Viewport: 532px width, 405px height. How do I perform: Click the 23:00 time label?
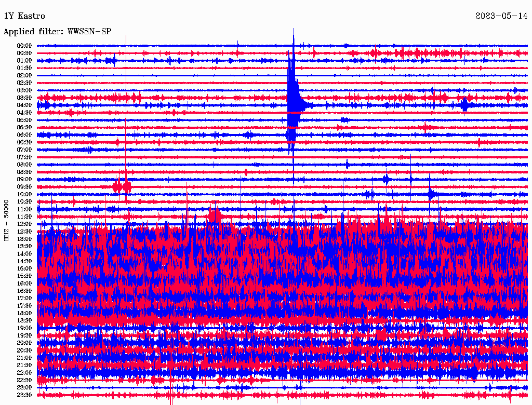tap(24, 388)
